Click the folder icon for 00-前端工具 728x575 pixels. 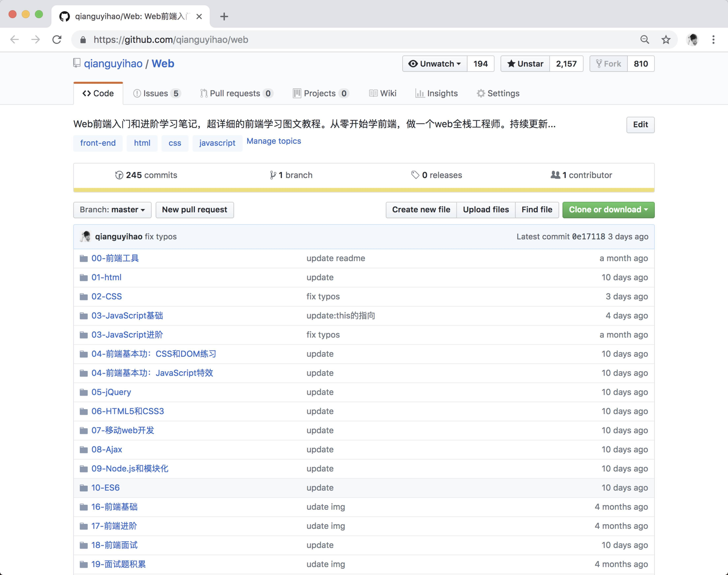click(83, 258)
